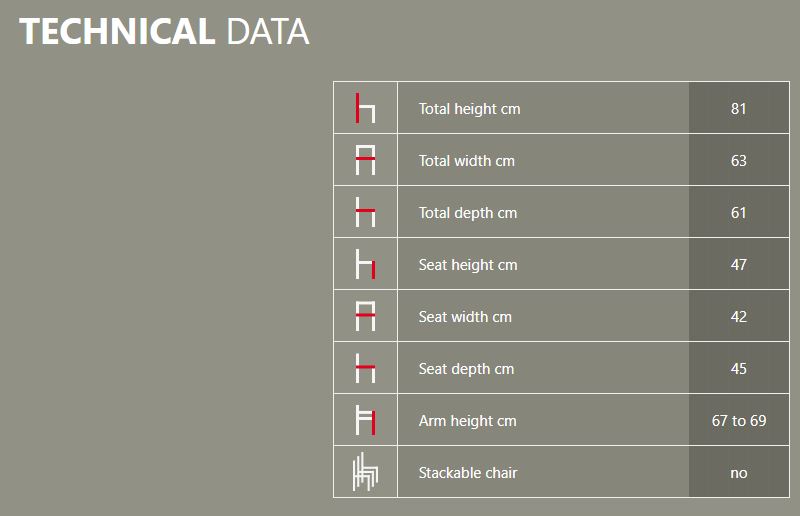Click the arm height value 67 to 69
Screen dimensions: 800x516
pos(738,421)
